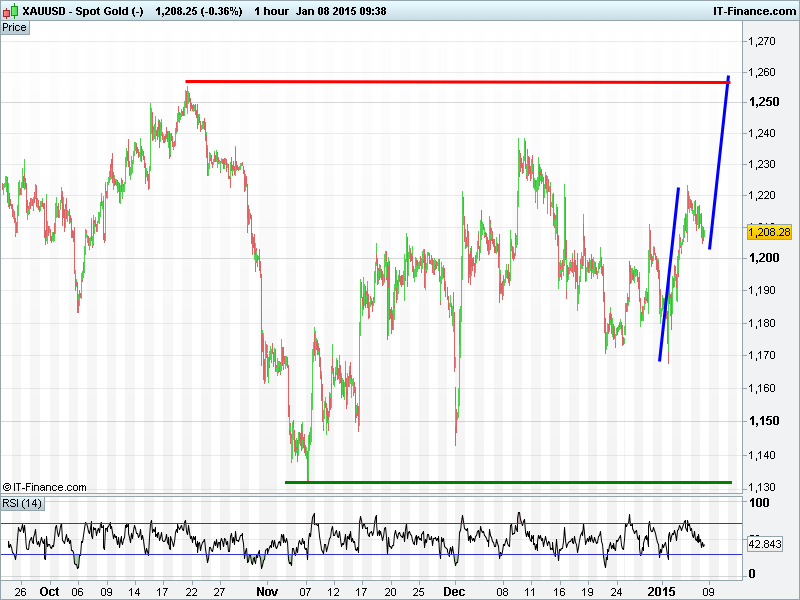
Task: Click the Oct label on time axis
Action: coord(50,591)
